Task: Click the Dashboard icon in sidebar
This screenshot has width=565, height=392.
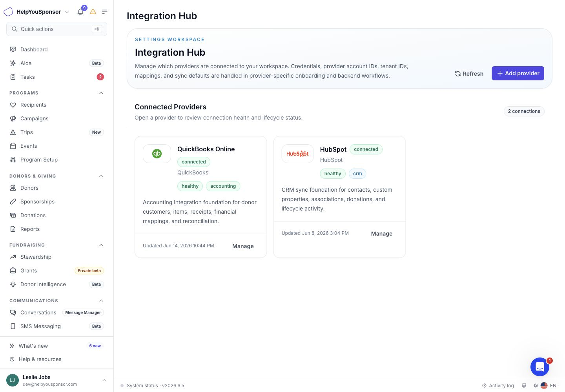Action: 13,49
